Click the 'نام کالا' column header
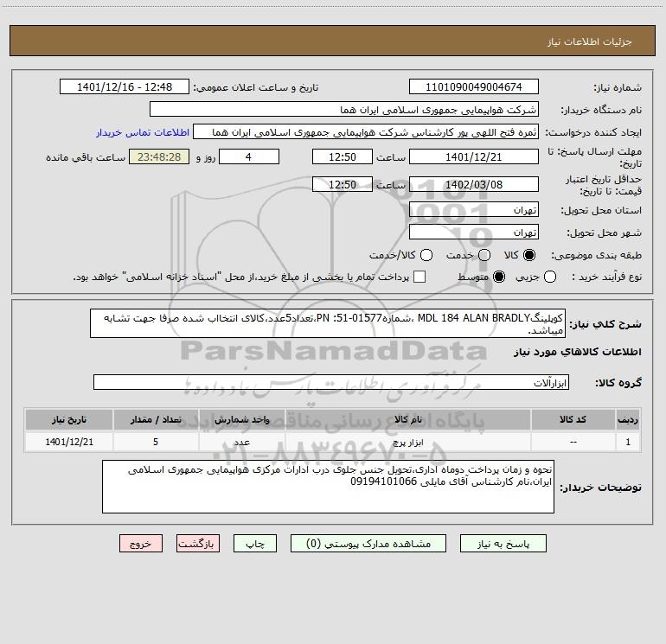Image resolution: width=666 pixels, height=644 pixels. [414, 420]
